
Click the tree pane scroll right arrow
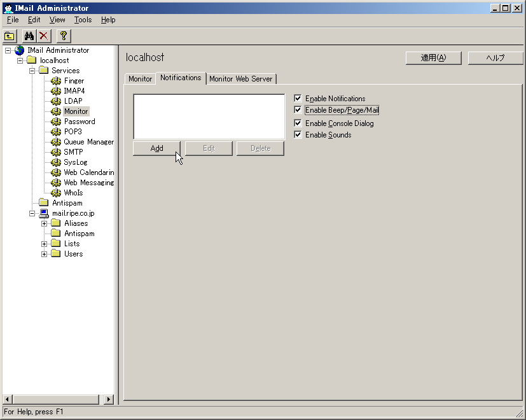108,399
